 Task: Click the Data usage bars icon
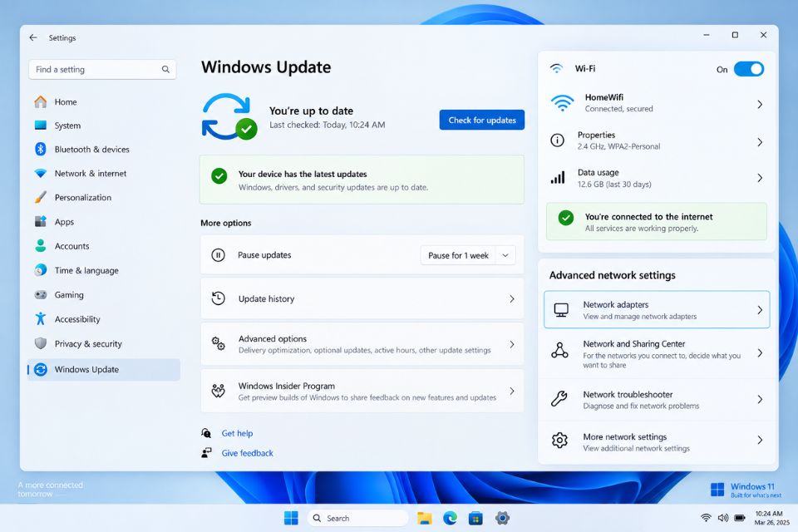coord(557,178)
